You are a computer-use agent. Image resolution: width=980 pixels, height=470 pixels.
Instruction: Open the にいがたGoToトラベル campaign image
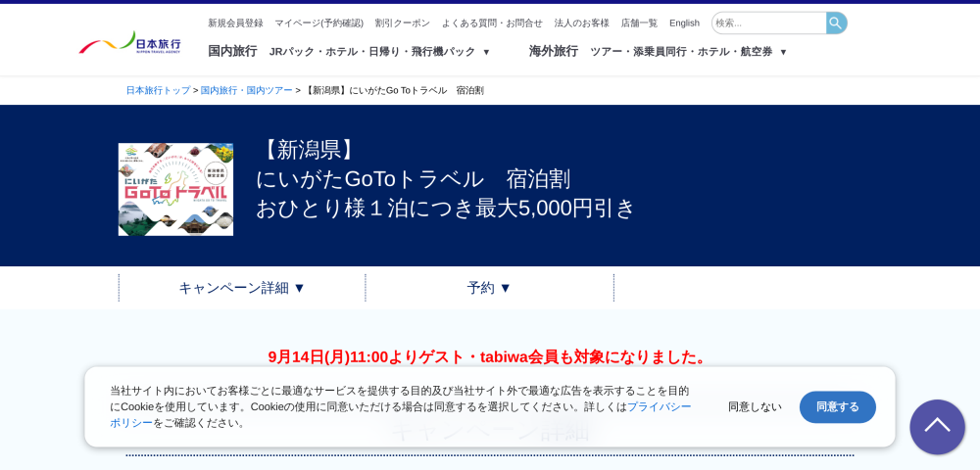tap(175, 189)
